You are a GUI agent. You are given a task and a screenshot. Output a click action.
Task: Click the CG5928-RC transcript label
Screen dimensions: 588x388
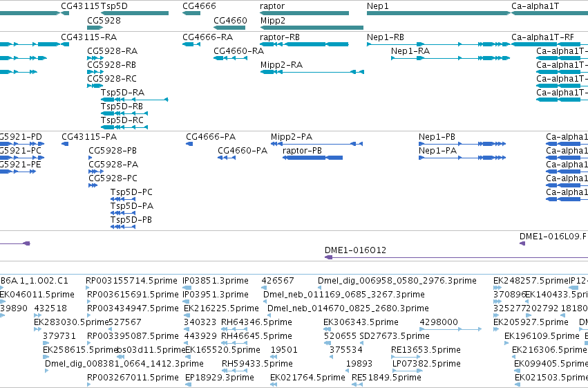[112, 79]
